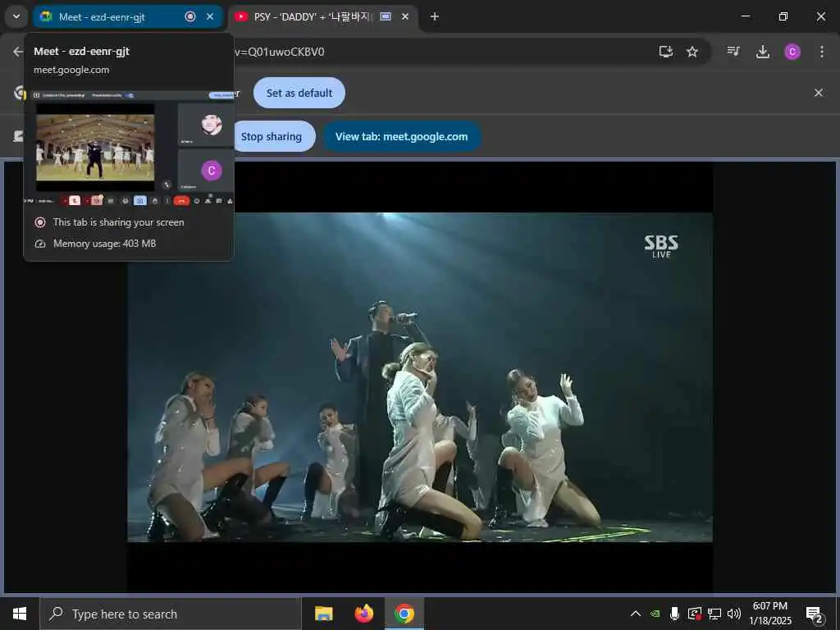The width and height of the screenshot is (840, 630).
Task: Click View tab: meet.google.com button
Action: [401, 137]
